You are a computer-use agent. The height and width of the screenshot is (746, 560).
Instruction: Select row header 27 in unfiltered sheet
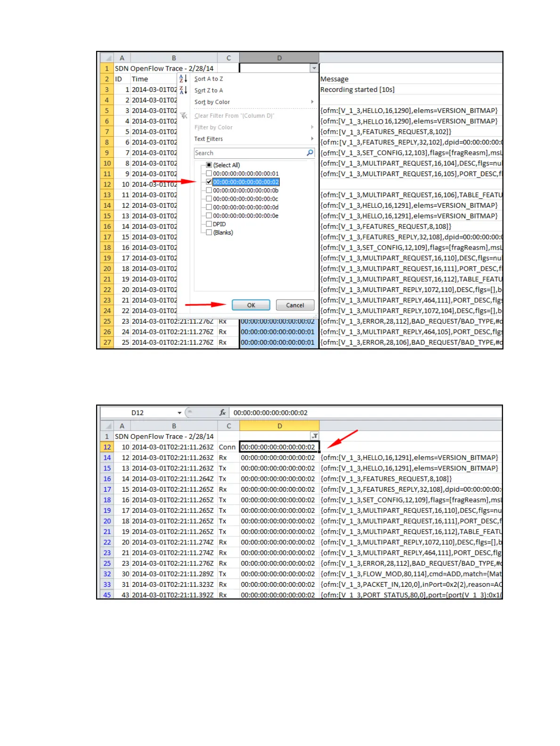[107, 342]
